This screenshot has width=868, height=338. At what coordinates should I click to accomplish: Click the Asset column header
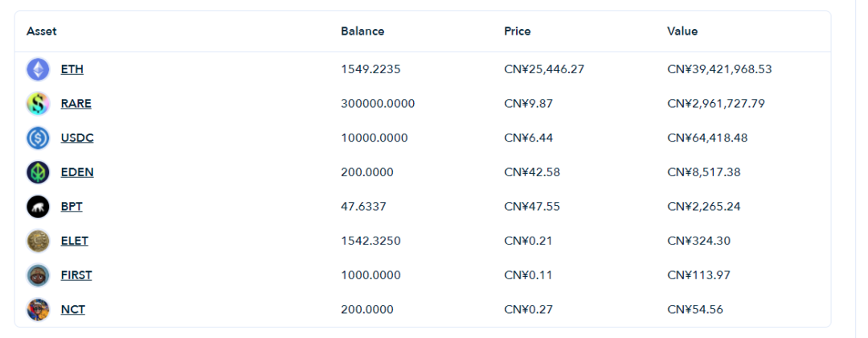click(42, 31)
